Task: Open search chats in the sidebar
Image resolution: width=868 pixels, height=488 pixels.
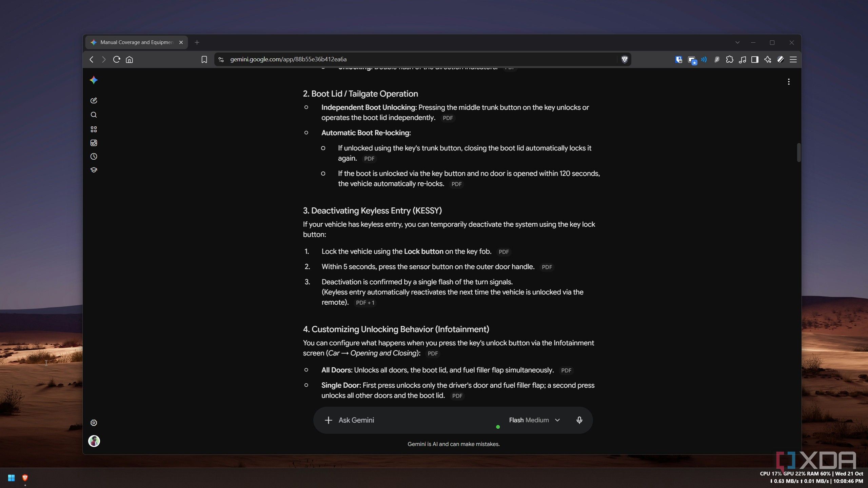Action: point(94,115)
